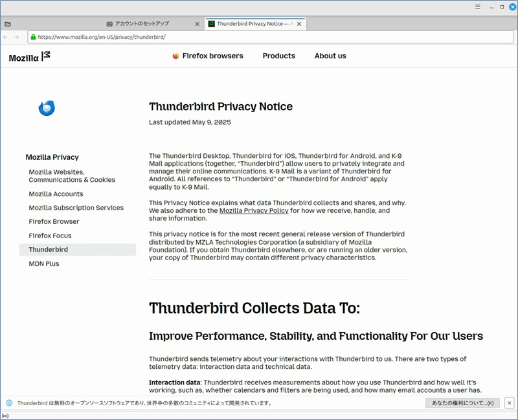Viewport: 518px width, 420px height.
Task: Go forward with the right arrow button
Action: [x=17, y=37]
